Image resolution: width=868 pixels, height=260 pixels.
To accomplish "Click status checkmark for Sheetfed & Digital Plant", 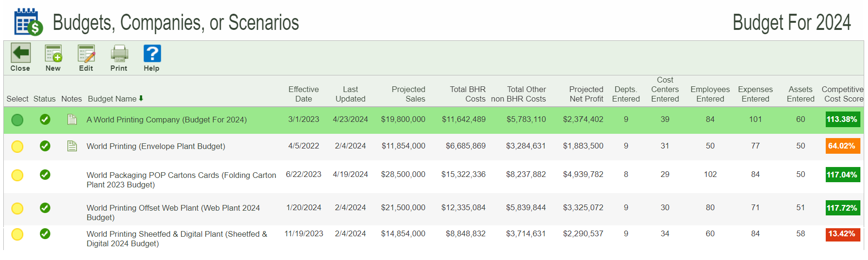I will coord(45,234).
